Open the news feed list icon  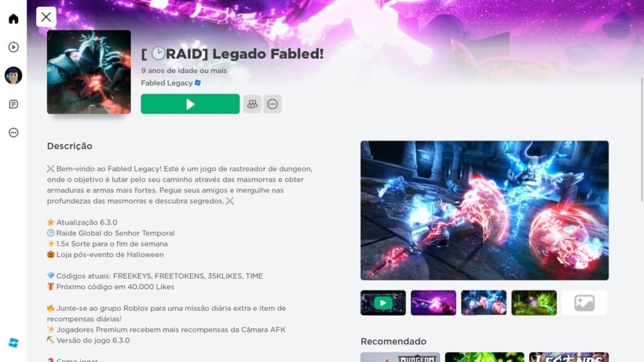pyautogui.click(x=14, y=104)
